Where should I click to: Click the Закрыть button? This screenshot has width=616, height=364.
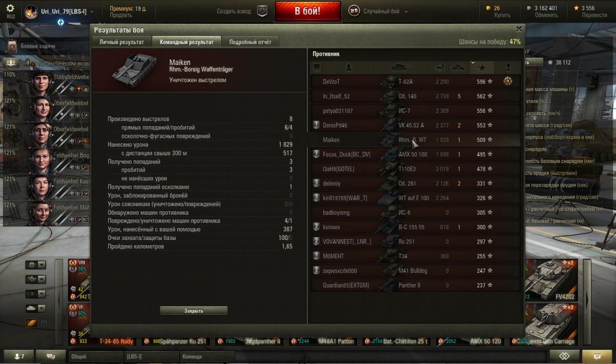[x=194, y=311]
